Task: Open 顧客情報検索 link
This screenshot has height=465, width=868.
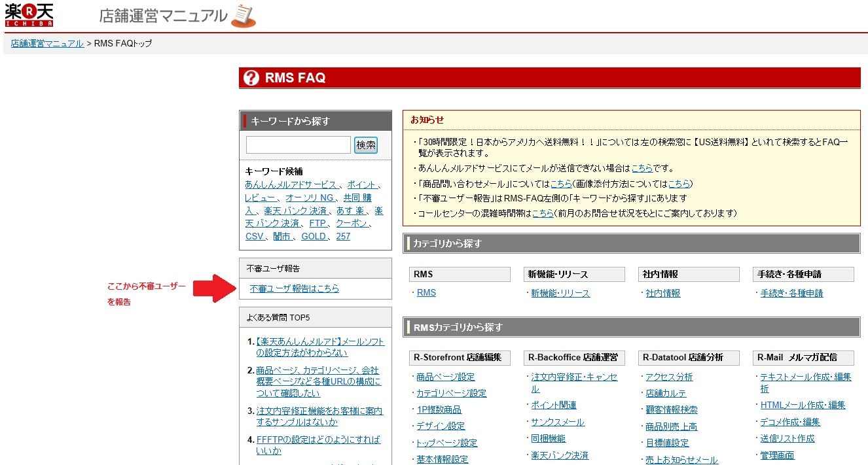Action: click(672, 409)
